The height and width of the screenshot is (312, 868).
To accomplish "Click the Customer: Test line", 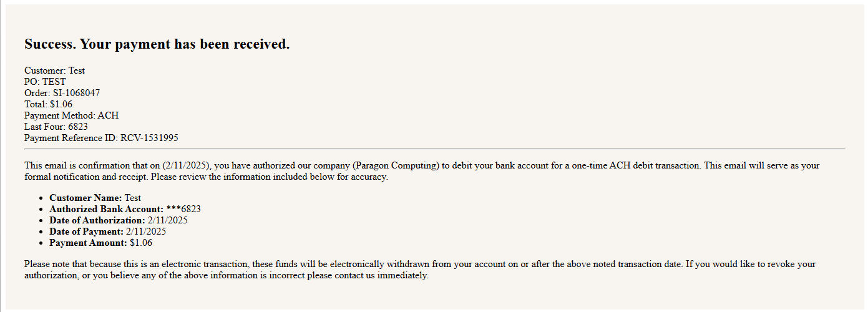I will pos(54,71).
